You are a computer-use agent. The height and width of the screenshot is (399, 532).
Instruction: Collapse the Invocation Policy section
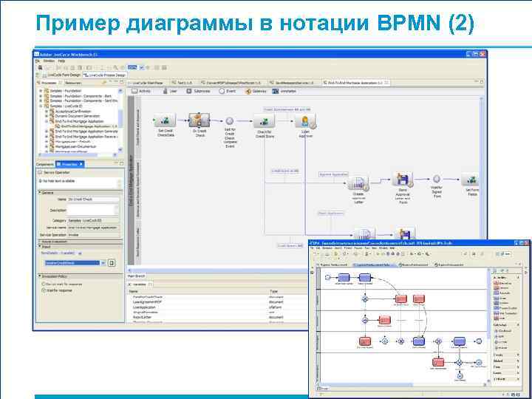point(40,276)
